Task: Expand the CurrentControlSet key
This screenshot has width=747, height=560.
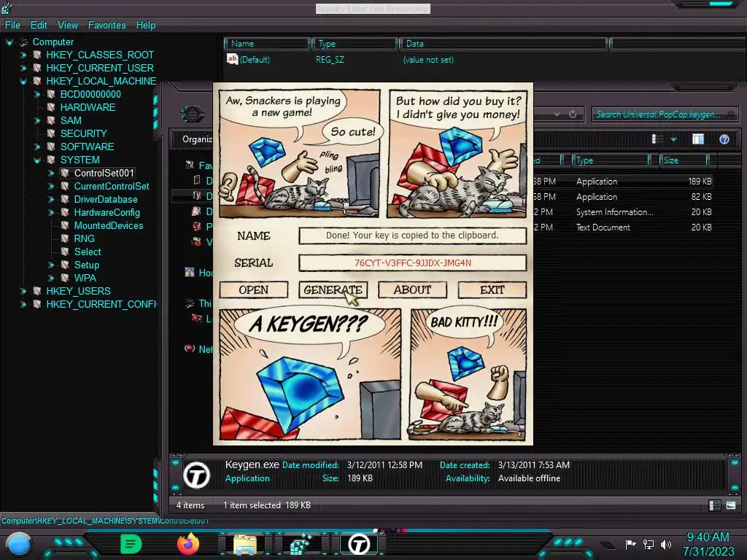Action: pyautogui.click(x=50, y=186)
